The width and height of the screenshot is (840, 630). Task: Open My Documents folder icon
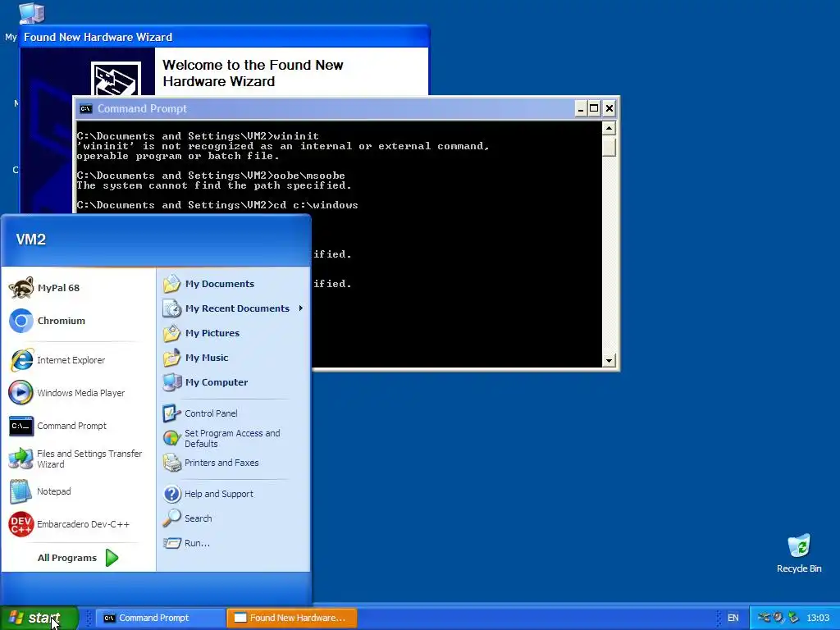pos(172,283)
